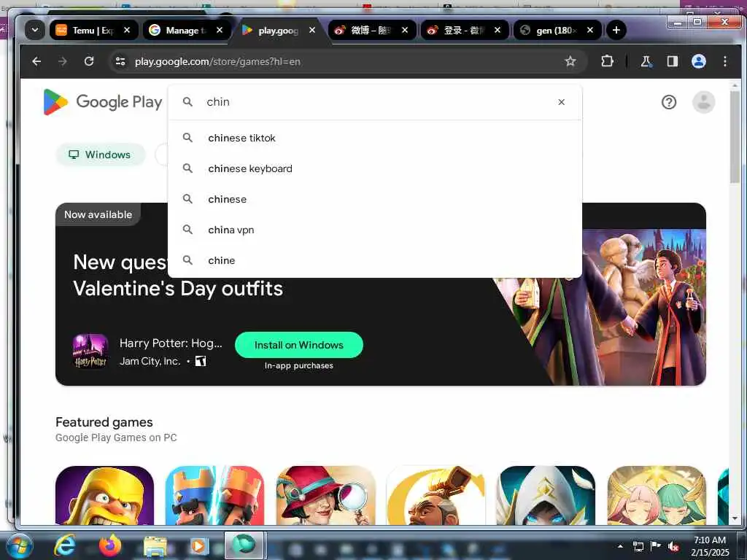Click the Google Play logo
This screenshot has height=560, width=747.
tap(103, 102)
